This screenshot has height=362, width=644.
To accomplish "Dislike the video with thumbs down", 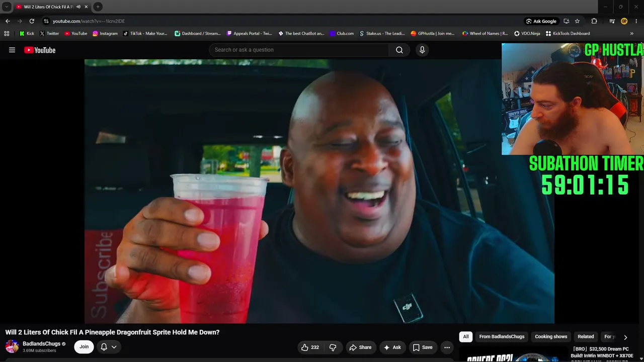I will click(333, 347).
